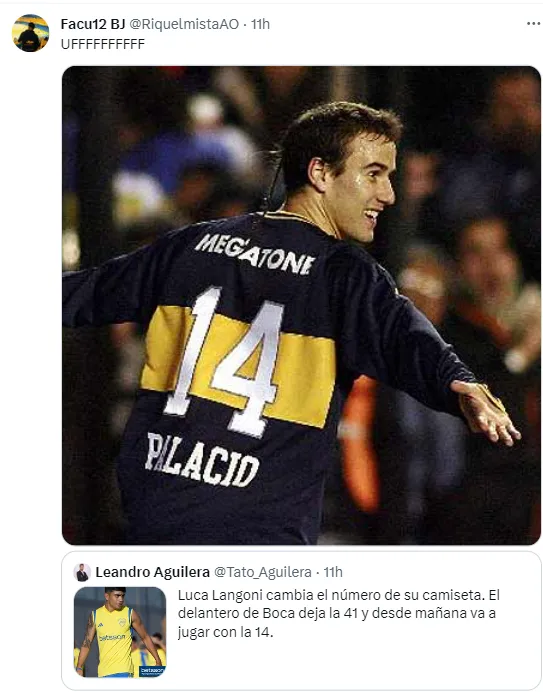This screenshot has width=543, height=692.
Task: Click the PALACIO name on the jersey
Action: pyautogui.click(x=202, y=460)
